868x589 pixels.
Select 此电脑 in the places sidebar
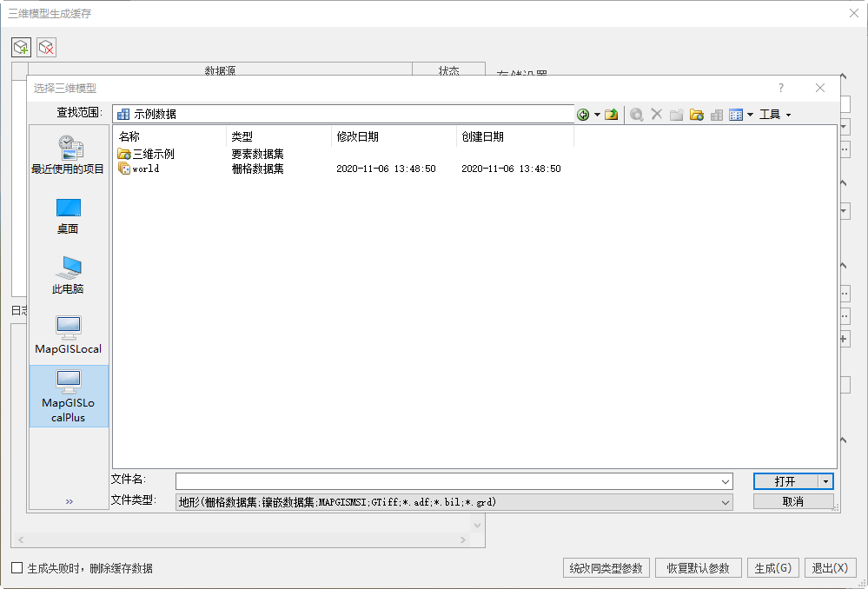click(69, 275)
